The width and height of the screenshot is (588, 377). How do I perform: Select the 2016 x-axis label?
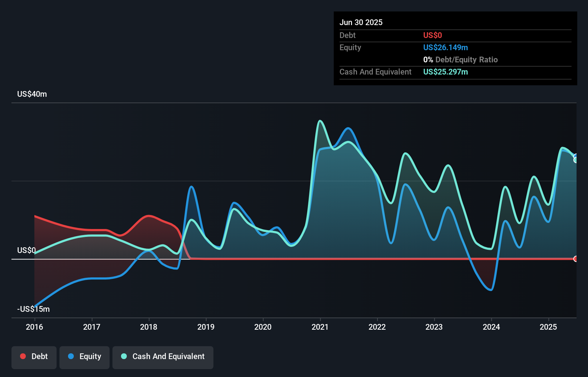pyautogui.click(x=34, y=327)
